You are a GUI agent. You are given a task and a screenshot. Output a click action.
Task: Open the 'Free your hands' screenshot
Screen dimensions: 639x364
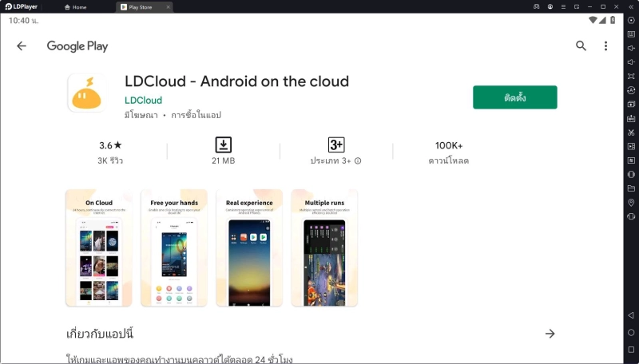(174, 248)
